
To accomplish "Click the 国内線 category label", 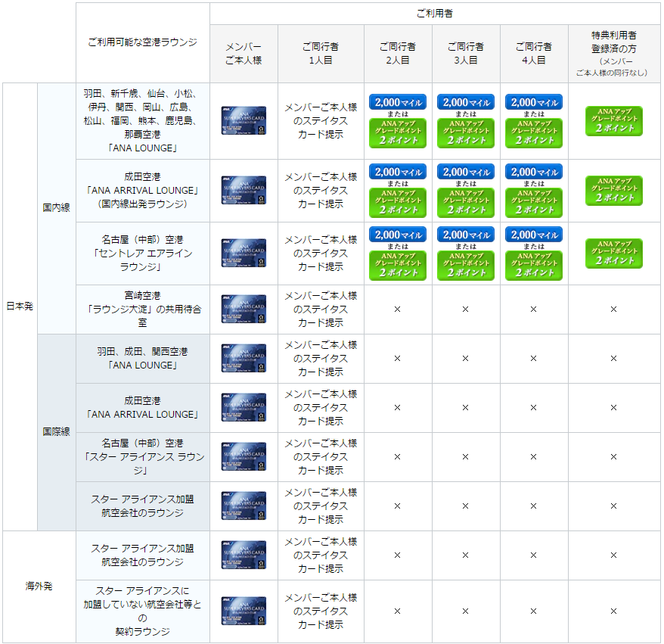I will point(56,207).
